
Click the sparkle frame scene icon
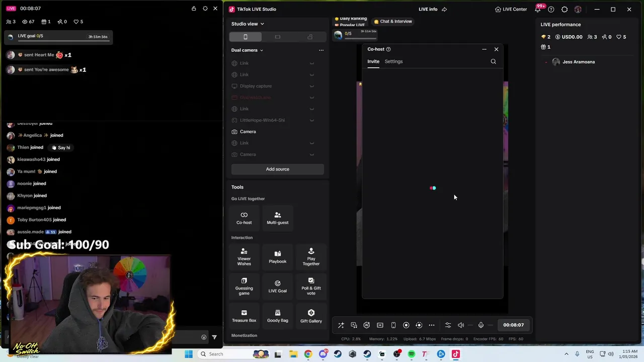click(x=380, y=325)
